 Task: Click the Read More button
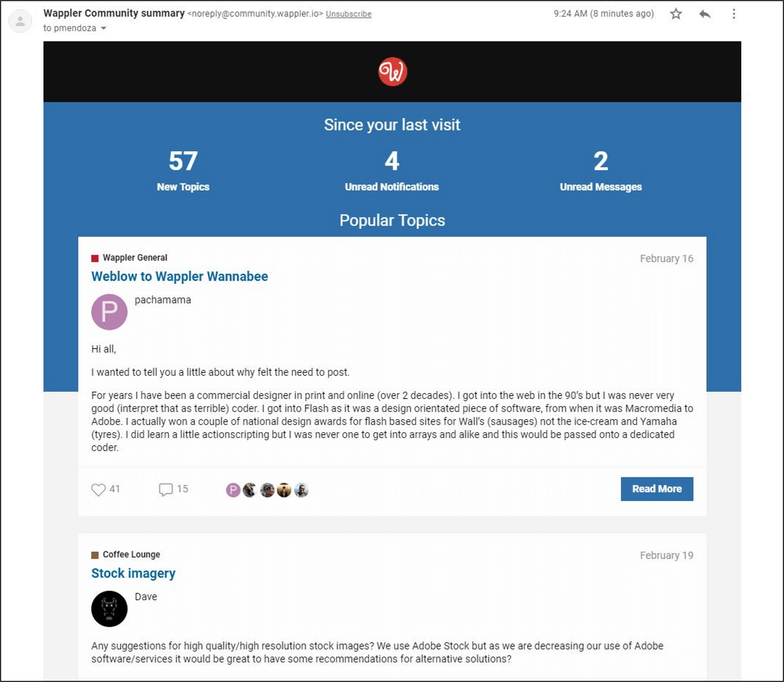657,488
